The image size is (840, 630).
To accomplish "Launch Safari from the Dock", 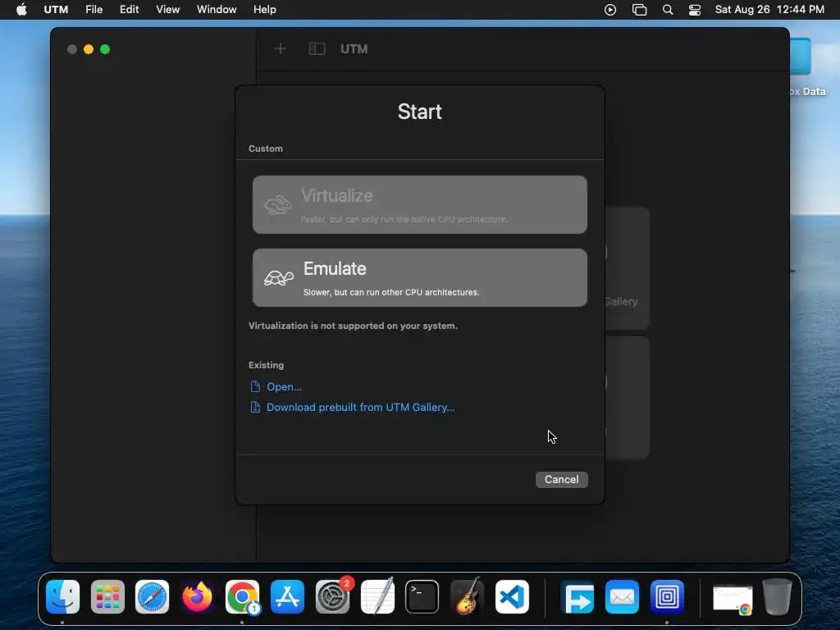I will click(152, 597).
